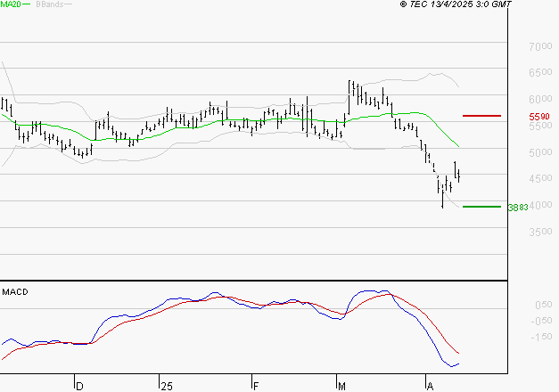559x392 pixels.
Task: Click the red resistance line segment
Action: 481,116
